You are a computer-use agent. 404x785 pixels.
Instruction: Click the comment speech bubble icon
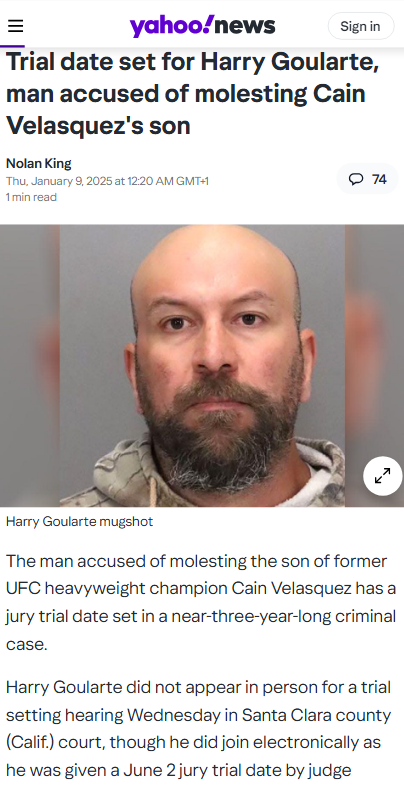click(x=355, y=179)
